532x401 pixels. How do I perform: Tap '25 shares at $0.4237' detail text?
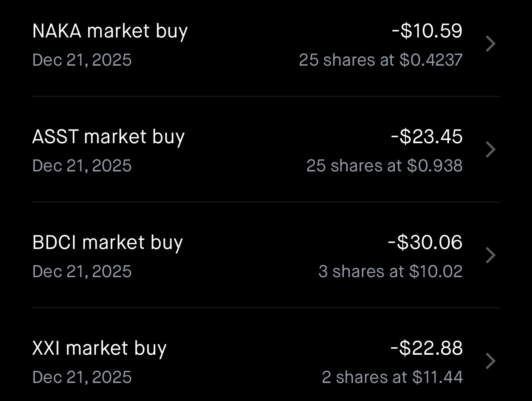tap(380, 60)
